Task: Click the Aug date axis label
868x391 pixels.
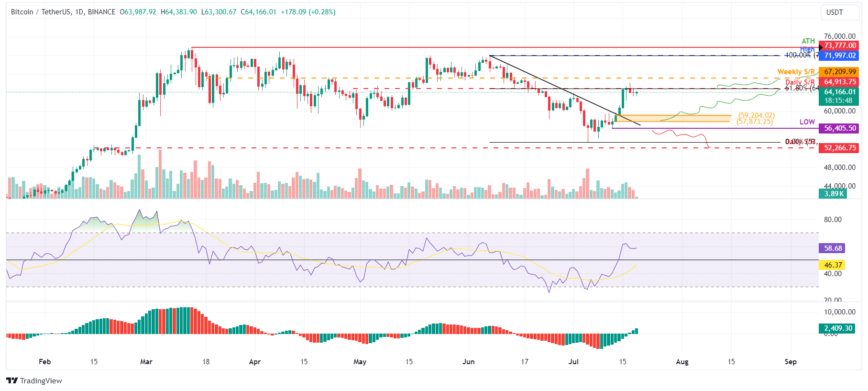Action: pyautogui.click(x=682, y=362)
